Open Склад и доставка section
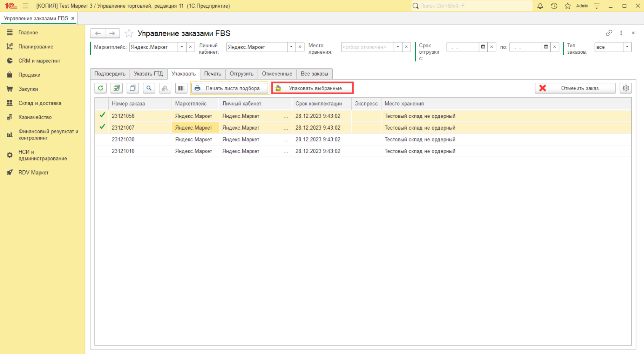Image resolution: width=644 pixels, height=354 pixels. click(x=40, y=103)
